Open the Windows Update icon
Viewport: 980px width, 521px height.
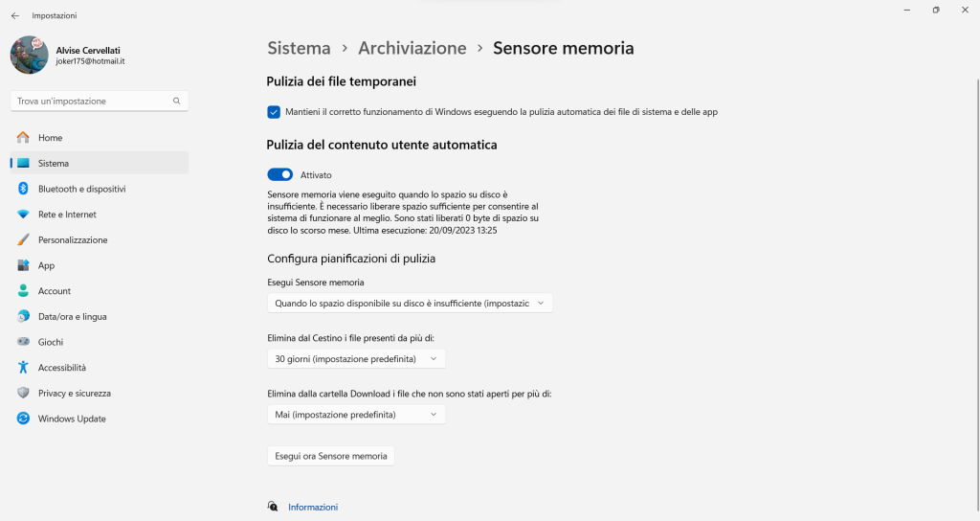click(x=23, y=419)
